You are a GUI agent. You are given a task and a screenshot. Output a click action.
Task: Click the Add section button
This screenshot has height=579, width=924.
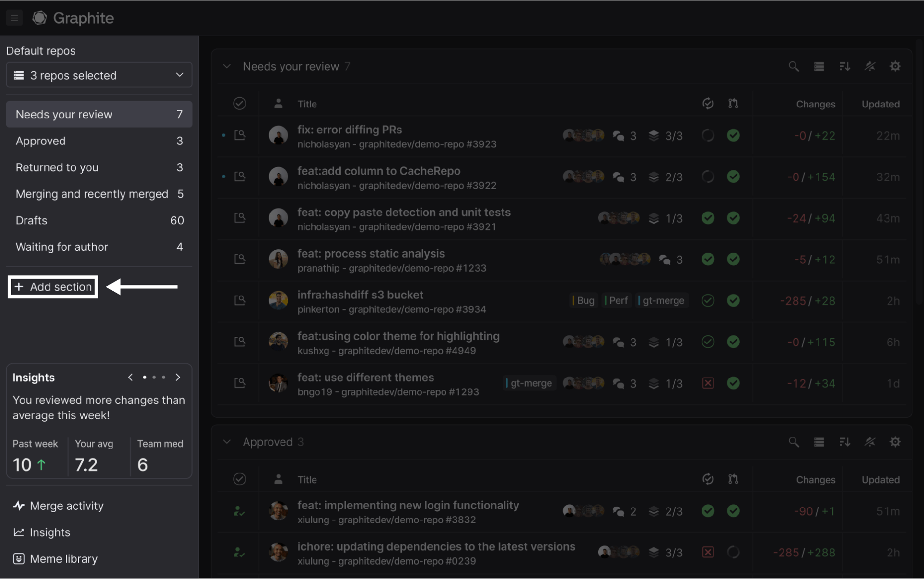pyautogui.click(x=52, y=286)
